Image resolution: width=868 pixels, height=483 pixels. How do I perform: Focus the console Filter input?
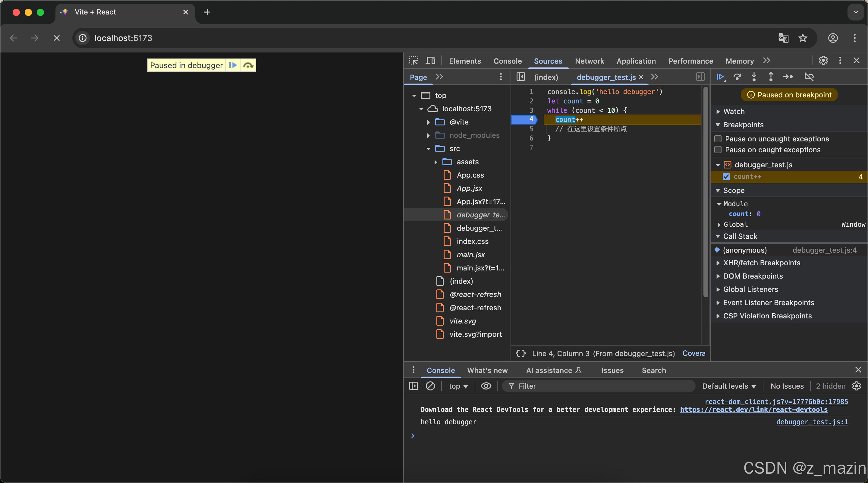(x=603, y=386)
